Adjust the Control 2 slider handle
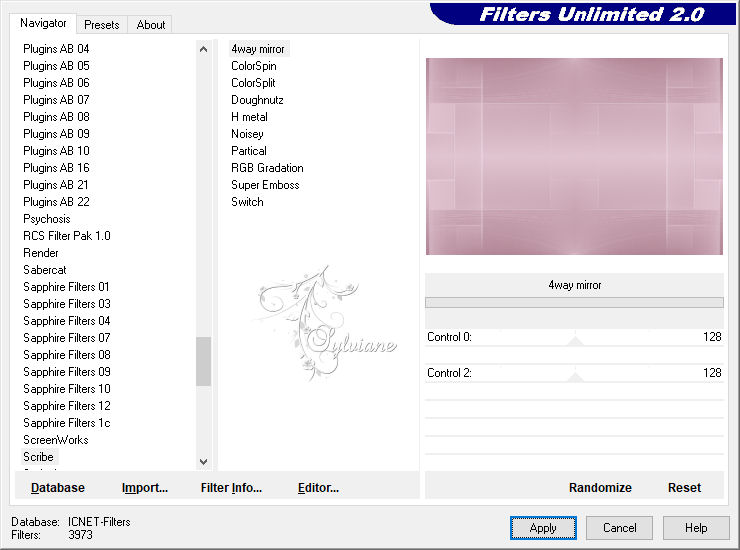Viewport: 740px width, 550px height. pyautogui.click(x=575, y=376)
